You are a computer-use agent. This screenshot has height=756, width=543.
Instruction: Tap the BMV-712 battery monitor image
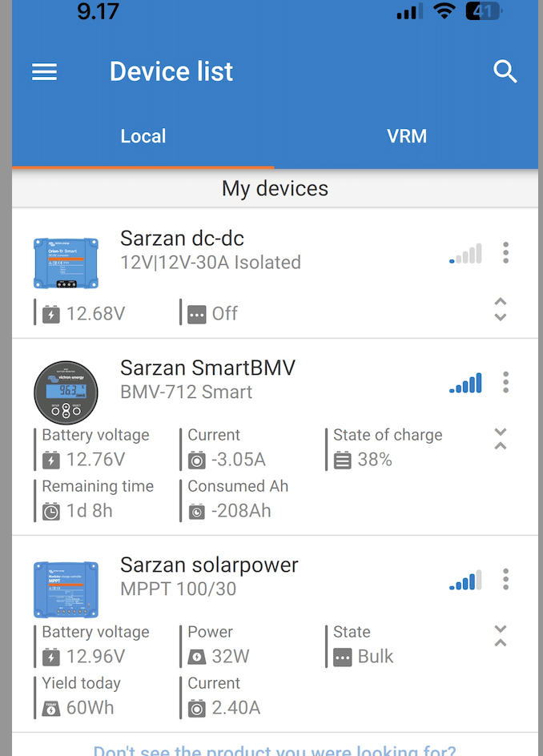click(66, 392)
